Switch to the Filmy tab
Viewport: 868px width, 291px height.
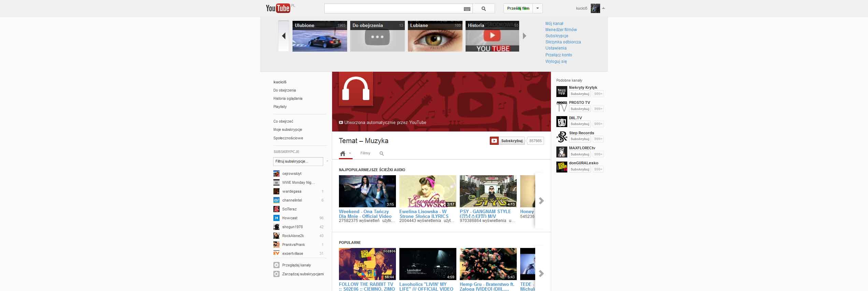click(365, 153)
